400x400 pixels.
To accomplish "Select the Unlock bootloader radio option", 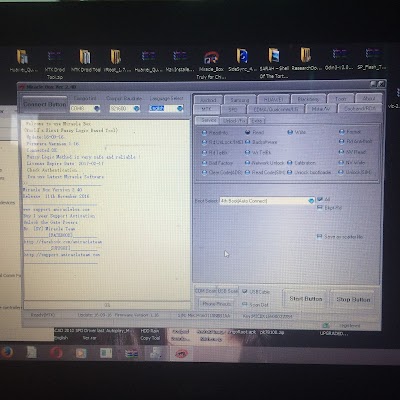I will [309, 172].
